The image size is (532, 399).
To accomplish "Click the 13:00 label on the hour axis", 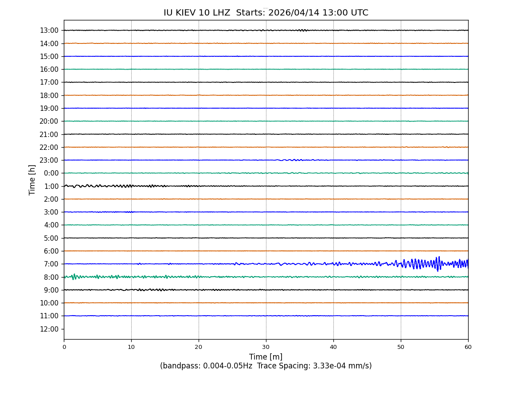I will point(49,31).
